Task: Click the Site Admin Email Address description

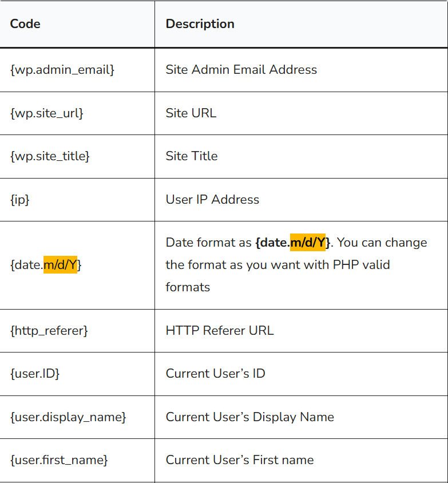Action: click(241, 70)
